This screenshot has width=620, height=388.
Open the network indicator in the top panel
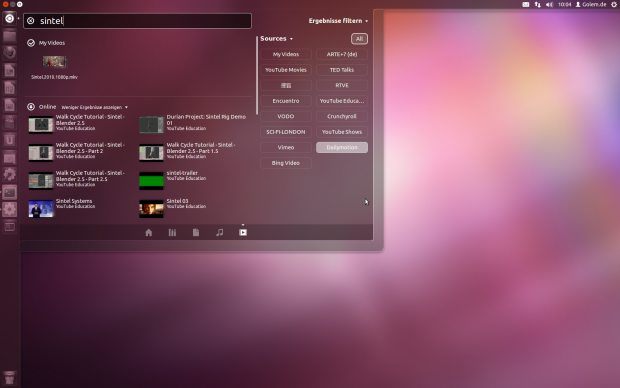[537, 4]
